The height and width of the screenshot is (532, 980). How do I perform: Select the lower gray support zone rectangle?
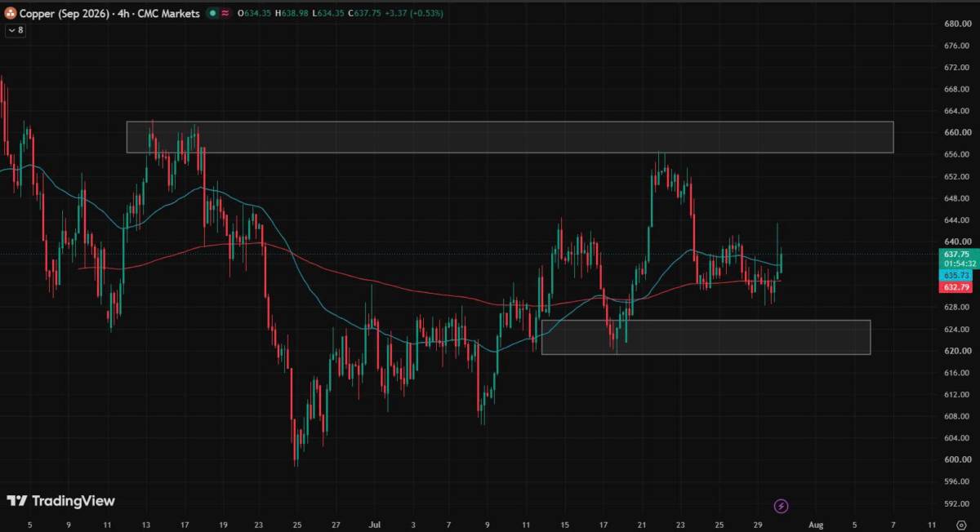point(706,337)
